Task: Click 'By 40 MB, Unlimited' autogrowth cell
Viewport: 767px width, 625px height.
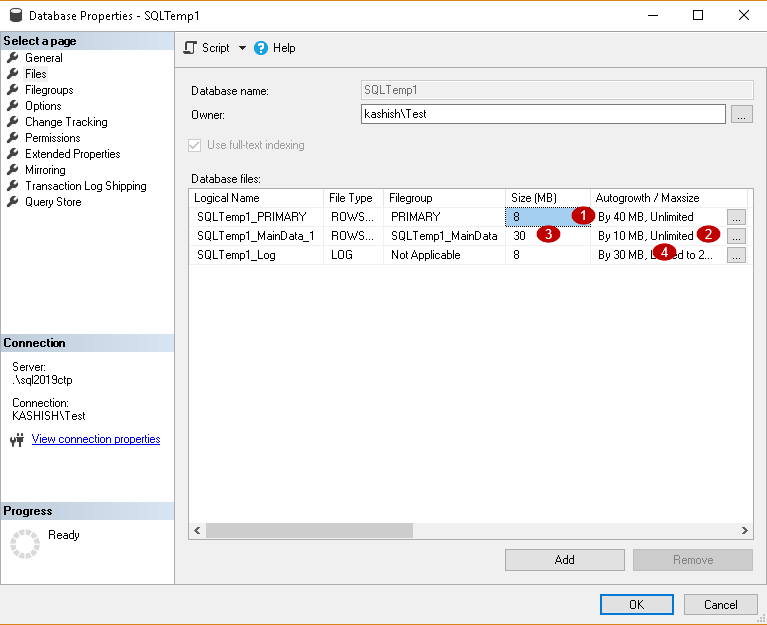Action: point(658,217)
